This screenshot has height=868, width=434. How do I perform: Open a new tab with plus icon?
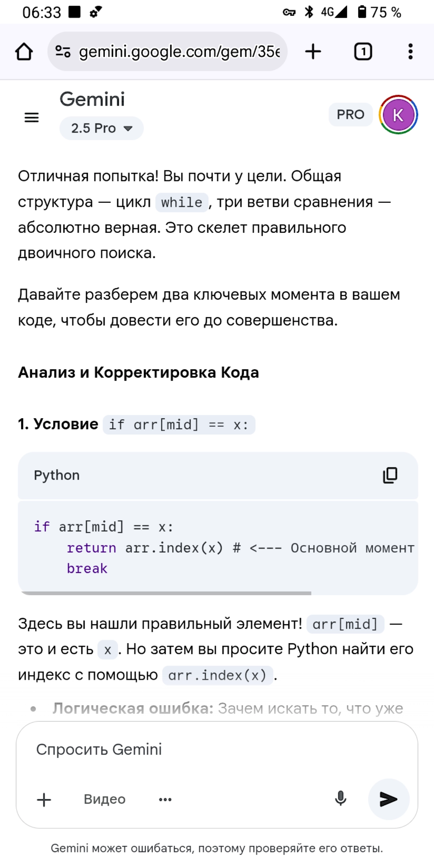[313, 51]
